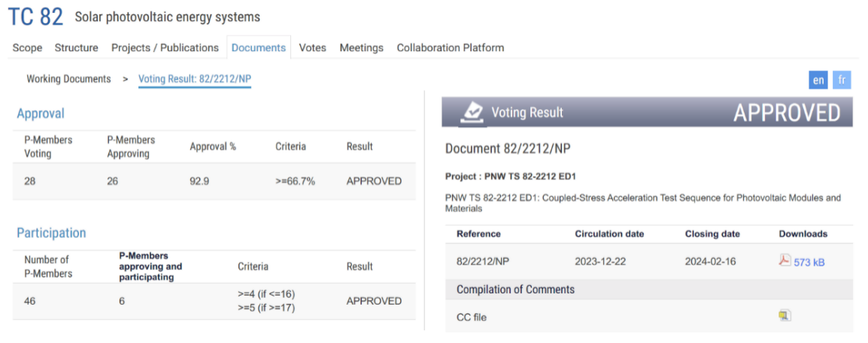Viewport: 868px width, 343px height.
Task: Open the Meetings tab
Action: click(361, 47)
